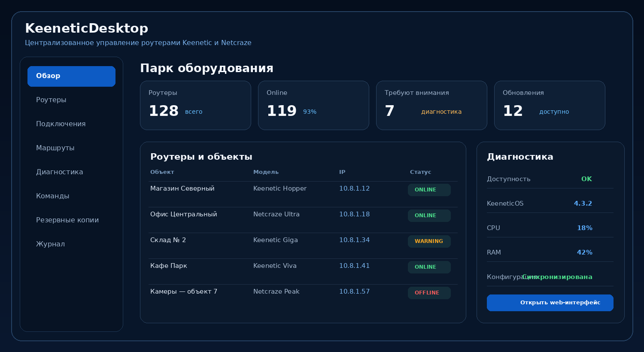The height and width of the screenshot is (352, 644).
Task: Click the OFFLINE status badge
Action: tap(429, 293)
